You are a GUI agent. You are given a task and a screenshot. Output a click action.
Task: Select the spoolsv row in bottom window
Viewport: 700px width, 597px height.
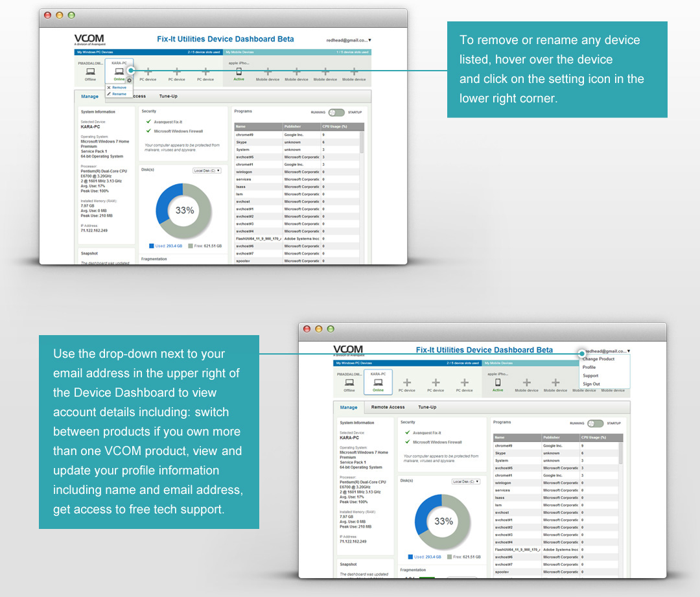(556, 572)
